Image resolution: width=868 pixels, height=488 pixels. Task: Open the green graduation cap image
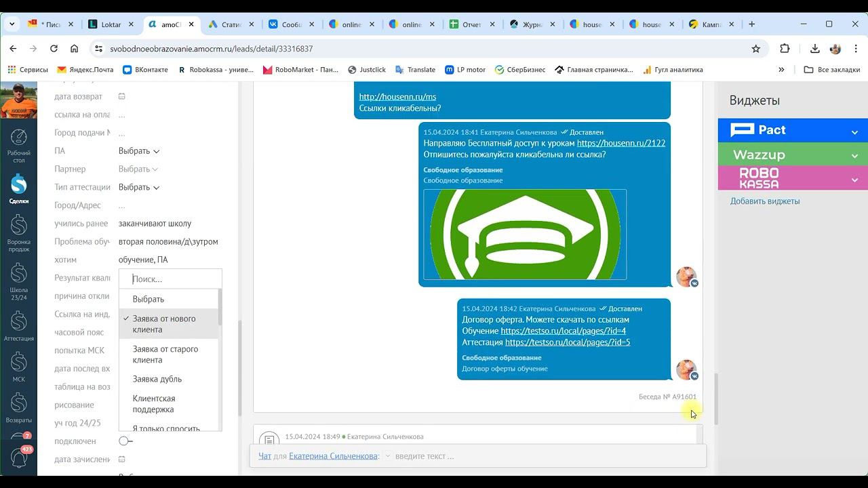(x=525, y=235)
